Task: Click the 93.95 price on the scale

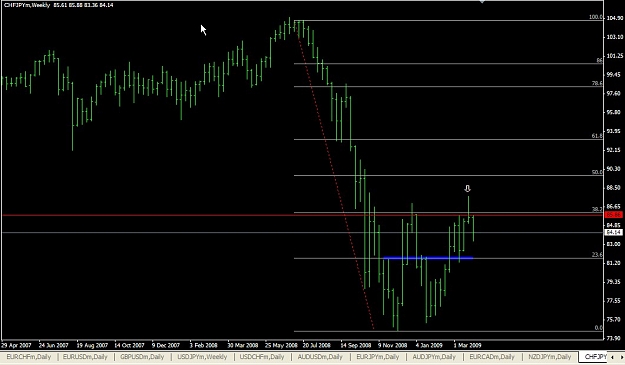Action: point(614,131)
